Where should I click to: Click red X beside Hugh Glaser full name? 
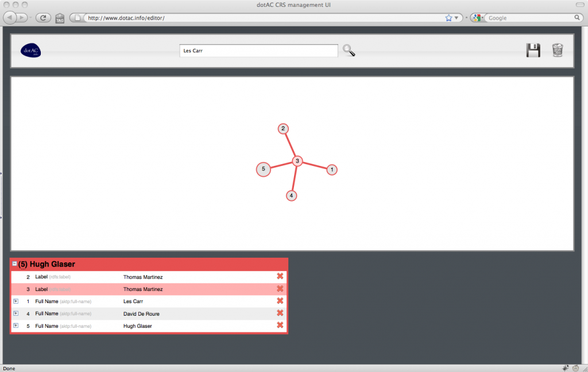[x=280, y=325]
